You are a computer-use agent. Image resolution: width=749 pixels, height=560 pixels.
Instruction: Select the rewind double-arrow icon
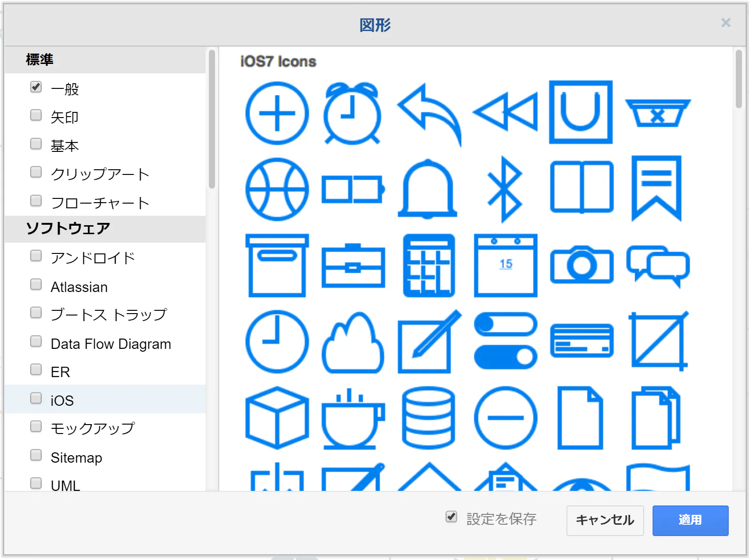(505, 111)
